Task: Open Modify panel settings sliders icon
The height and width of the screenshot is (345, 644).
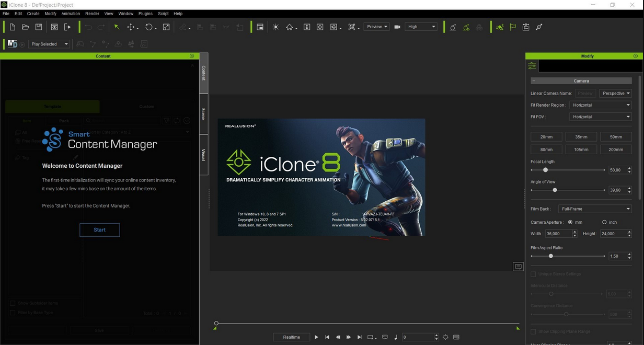Action: pyautogui.click(x=532, y=66)
